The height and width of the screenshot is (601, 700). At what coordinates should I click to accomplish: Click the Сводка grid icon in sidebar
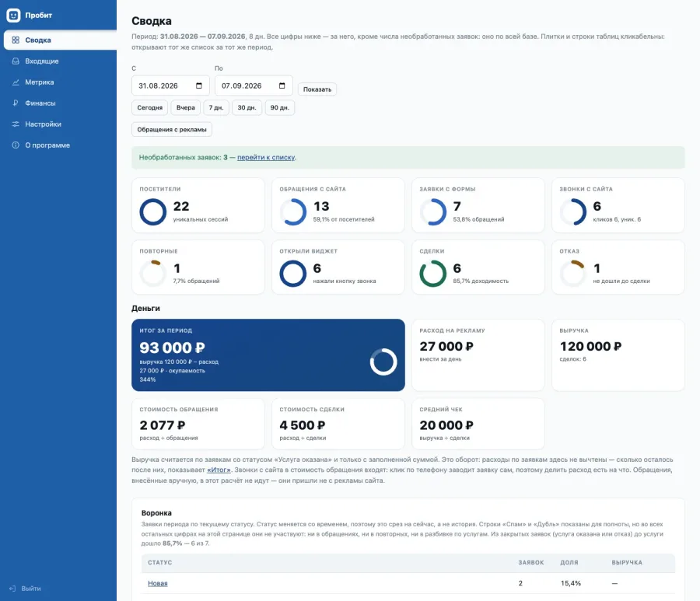16,40
